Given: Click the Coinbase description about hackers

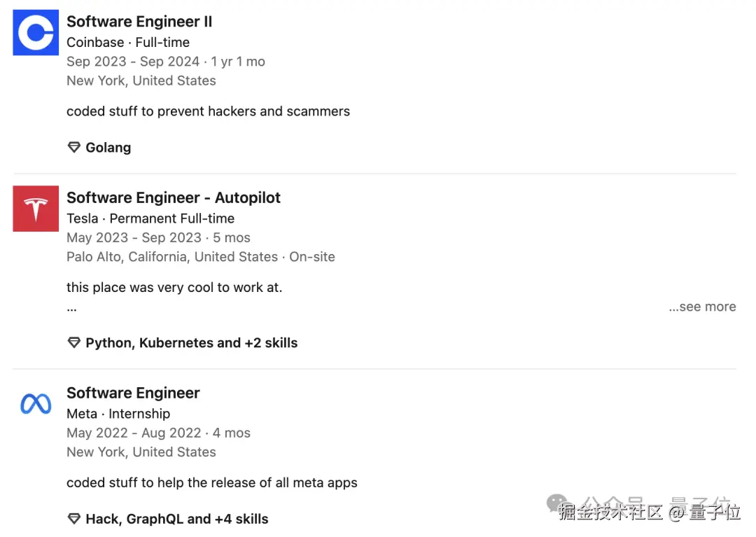Looking at the screenshot, I should [208, 111].
